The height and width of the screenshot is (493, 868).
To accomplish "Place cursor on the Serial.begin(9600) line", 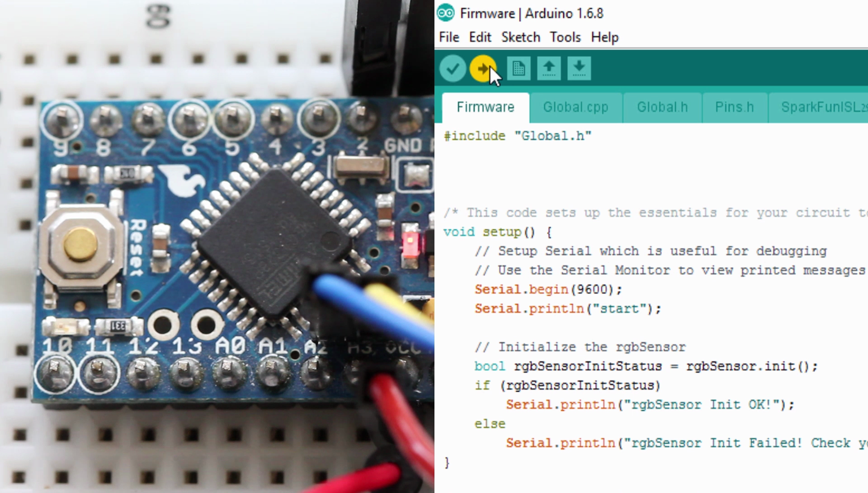I will 548,289.
